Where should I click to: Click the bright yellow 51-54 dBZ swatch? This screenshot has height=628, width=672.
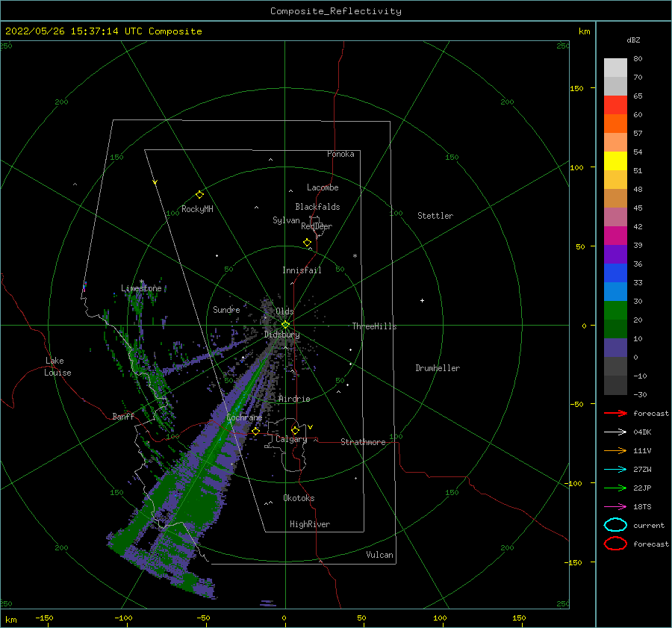pos(615,161)
